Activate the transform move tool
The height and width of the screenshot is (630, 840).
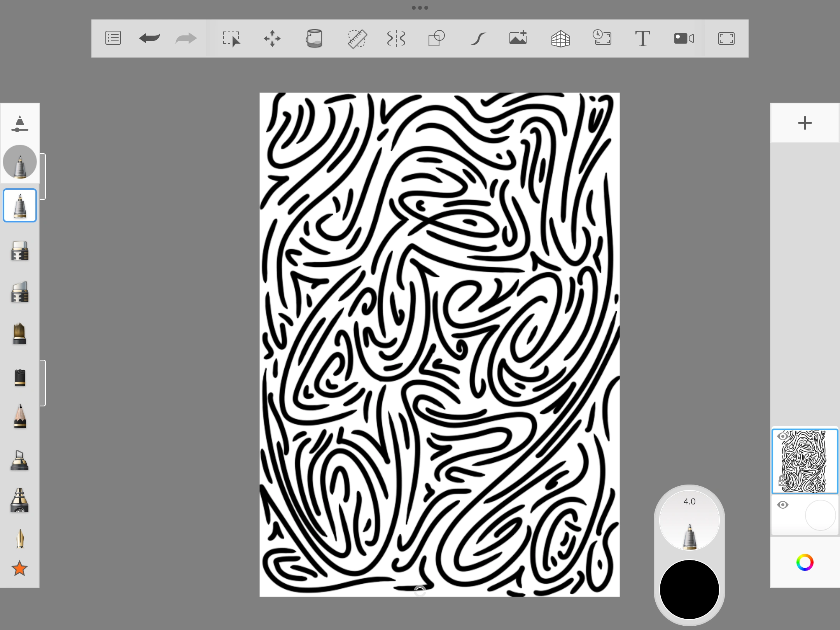click(x=272, y=38)
